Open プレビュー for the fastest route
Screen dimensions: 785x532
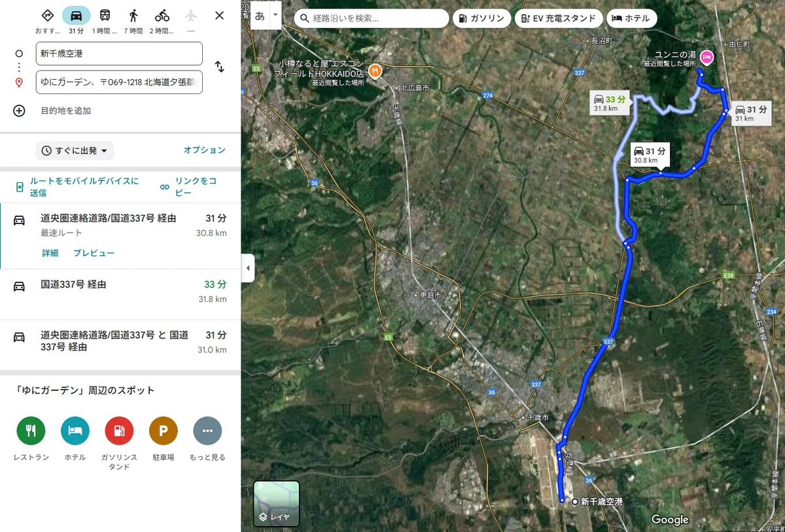click(94, 253)
